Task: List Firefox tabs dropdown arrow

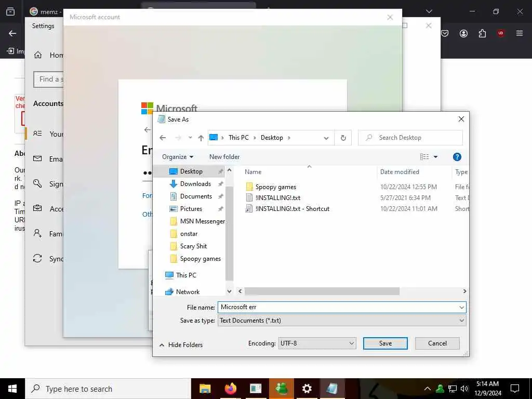Action: pyautogui.click(x=429, y=11)
